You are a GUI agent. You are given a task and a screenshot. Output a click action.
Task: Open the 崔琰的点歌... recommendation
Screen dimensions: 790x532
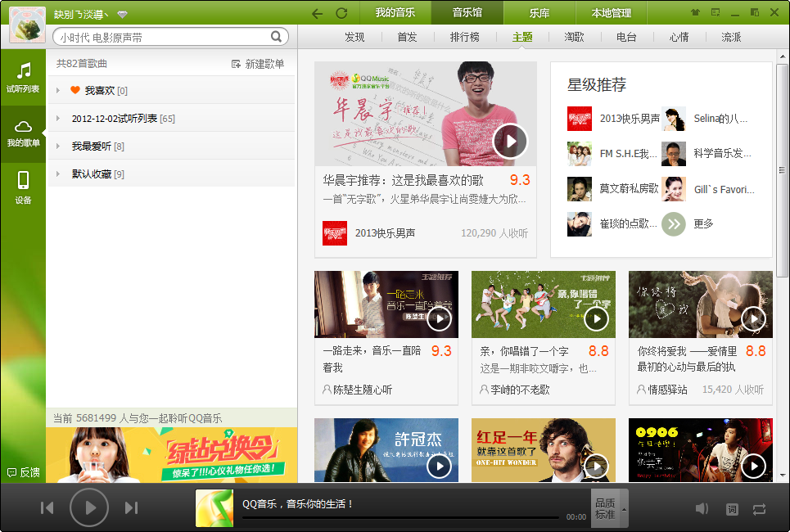click(x=612, y=223)
